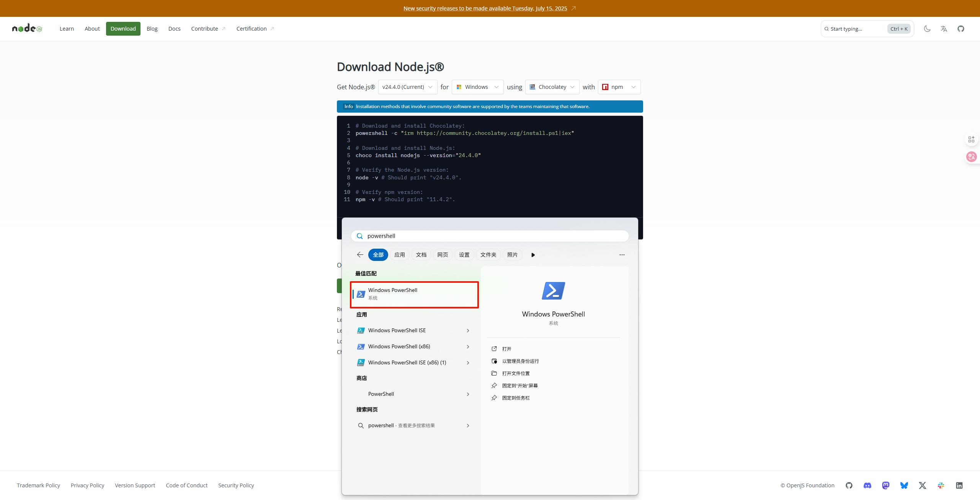Viewport: 980px width, 500px height.
Task: Click the grid extension icon on the right edge
Action: (971, 139)
